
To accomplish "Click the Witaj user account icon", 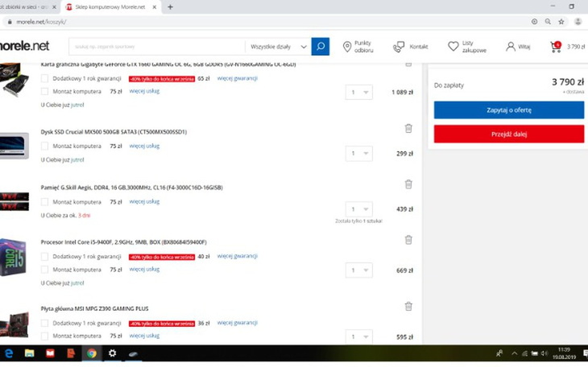I will click(x=511, y=47).
